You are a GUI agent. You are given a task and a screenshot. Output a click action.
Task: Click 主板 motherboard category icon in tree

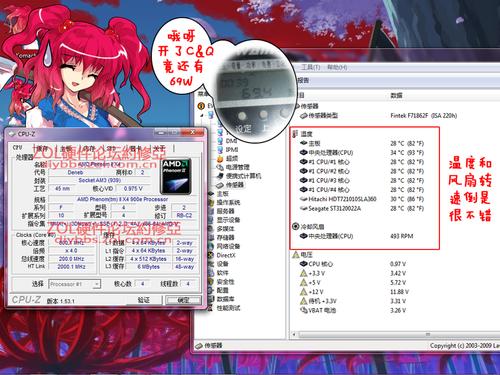click(x=211, y=194)
